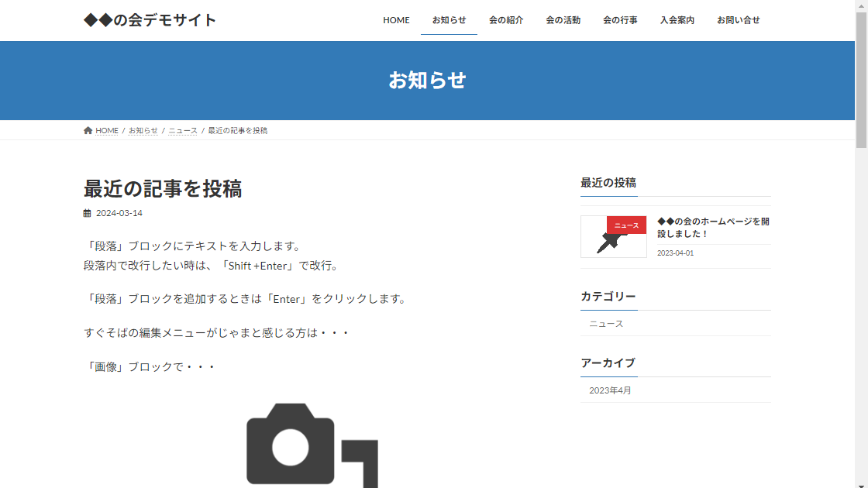This screenshot has height=488, width=868.
Task: Click the calendar icon beside 2024-03-14
Action: (87, 213)
